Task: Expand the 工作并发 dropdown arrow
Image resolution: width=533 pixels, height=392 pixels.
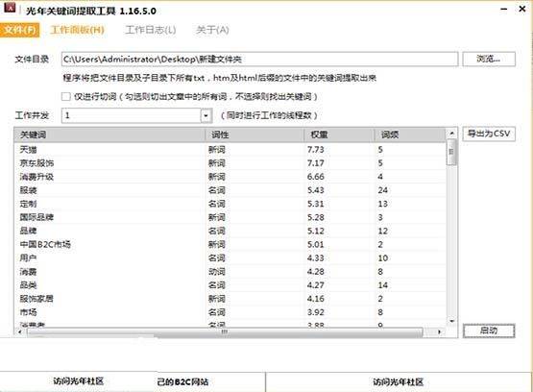Action: pyautogui.click(x=206, y=115)
